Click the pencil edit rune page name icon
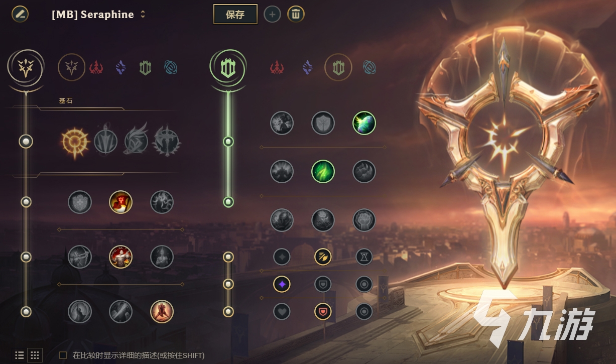This screenshot has height=364, width=616. pos(20,14)
